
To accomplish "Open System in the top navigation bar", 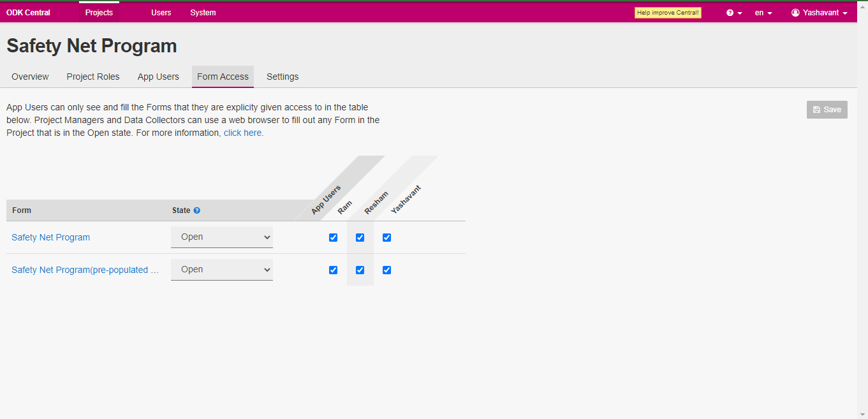I will pos(203,13).
